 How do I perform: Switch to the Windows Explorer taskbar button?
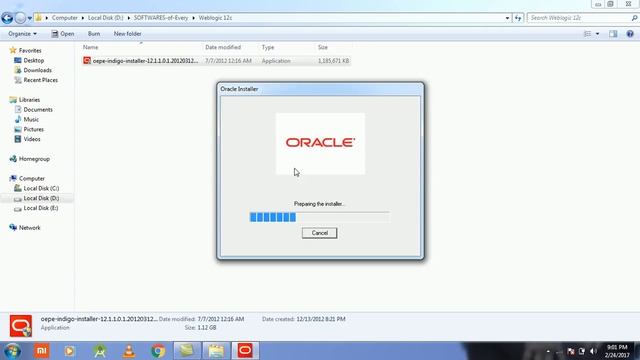coord(216,351)
